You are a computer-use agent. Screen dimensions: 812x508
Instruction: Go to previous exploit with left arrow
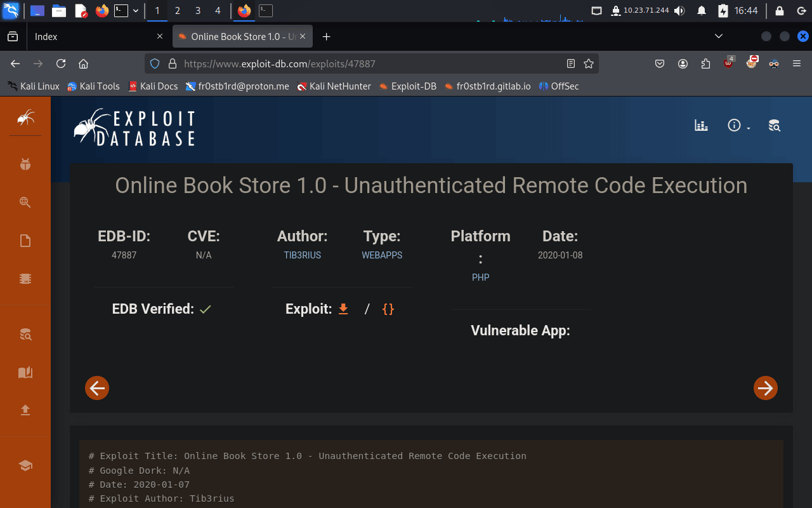tap(97, 388)
